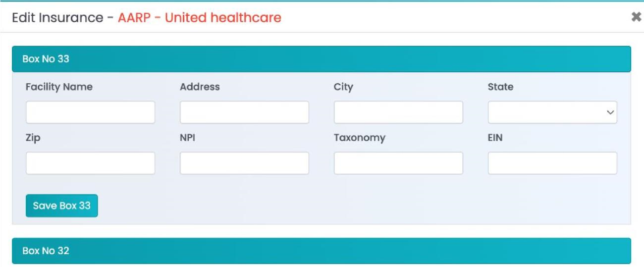Viewport: 644px width, 267px height.
Task: Click the Address label text
Action: [200, 87]
